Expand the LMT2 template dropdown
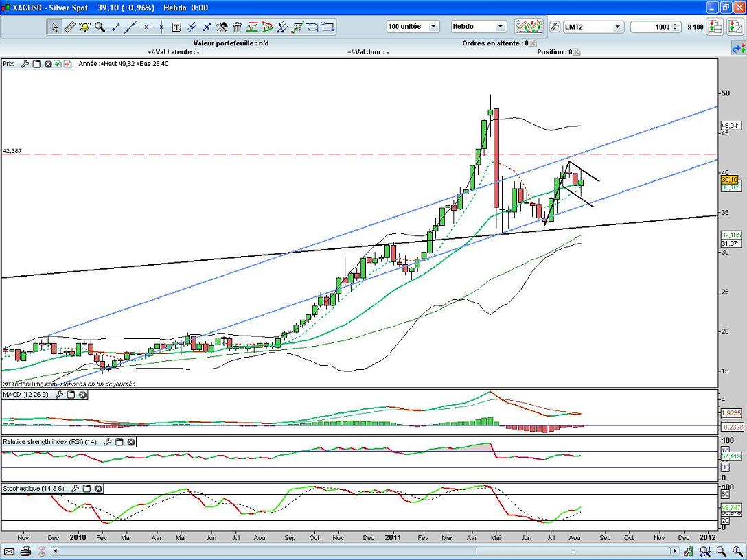The image size is (747, 560). coord(617,27)
